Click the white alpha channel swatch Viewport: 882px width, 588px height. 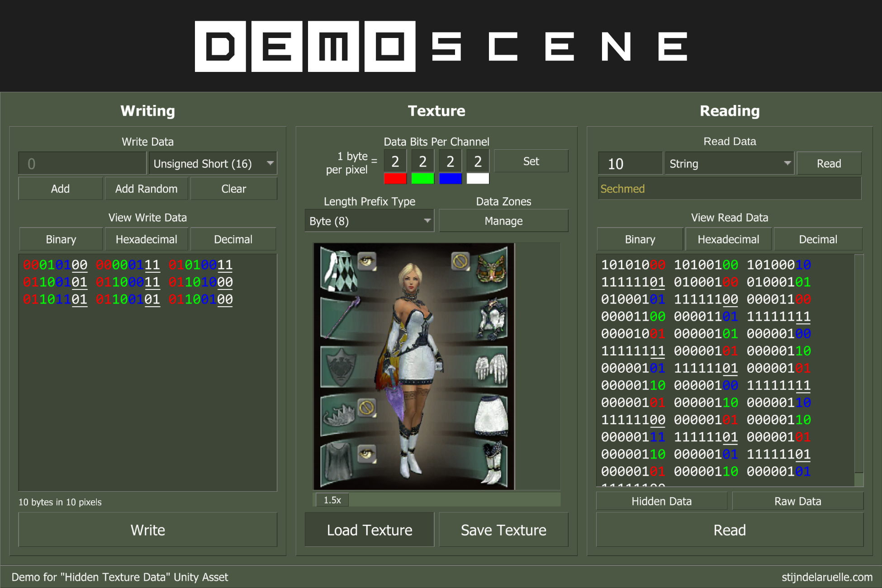(478, 179)
